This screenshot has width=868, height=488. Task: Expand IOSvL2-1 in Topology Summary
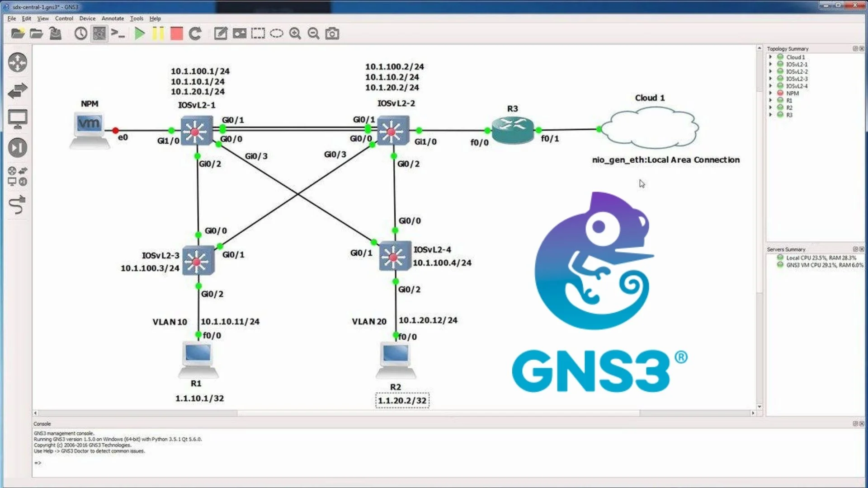pos(771,64)
